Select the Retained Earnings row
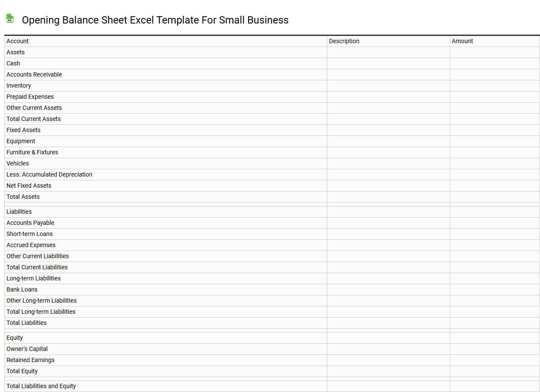Screen dimensions: 540x392 [x=30, y=360]
